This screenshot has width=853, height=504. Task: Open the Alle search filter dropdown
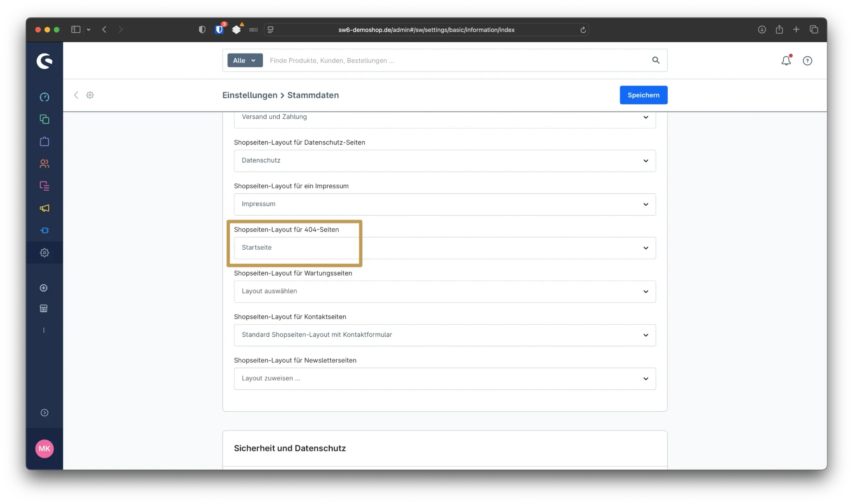(245, 60)
